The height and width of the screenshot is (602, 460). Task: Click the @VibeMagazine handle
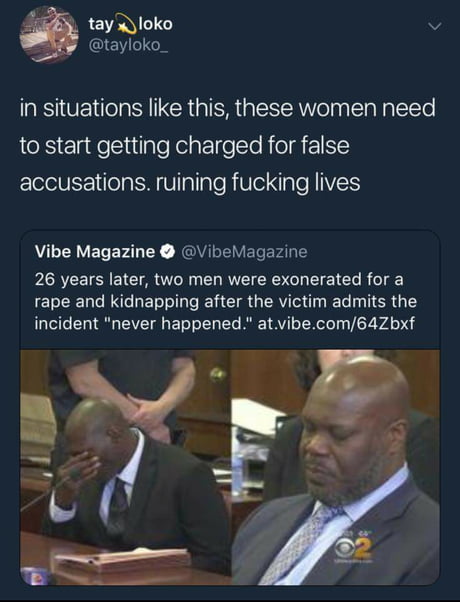(243, 251)
